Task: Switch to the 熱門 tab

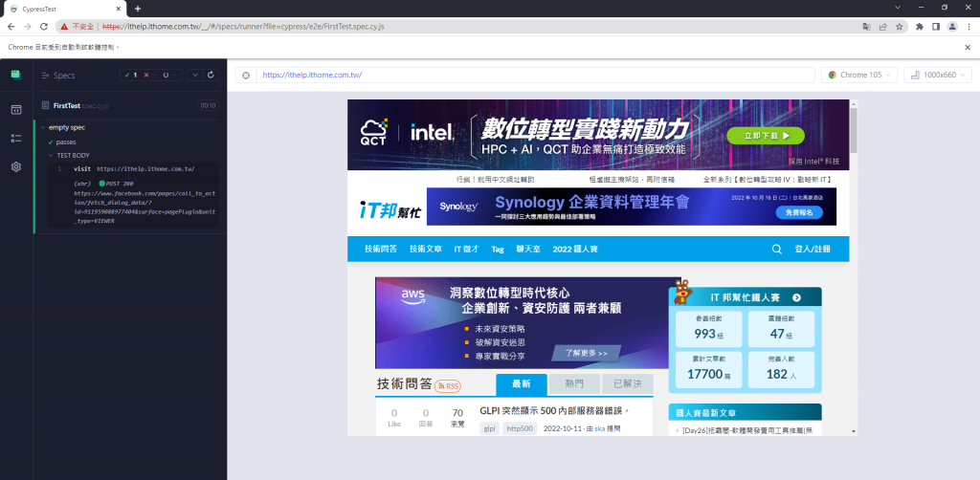Action: pos(574,384)
